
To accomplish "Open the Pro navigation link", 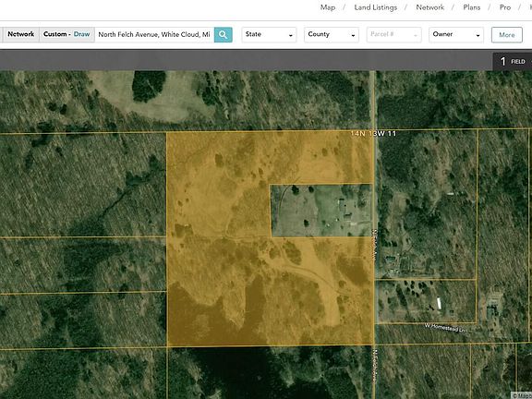I will tap(505, 7).
